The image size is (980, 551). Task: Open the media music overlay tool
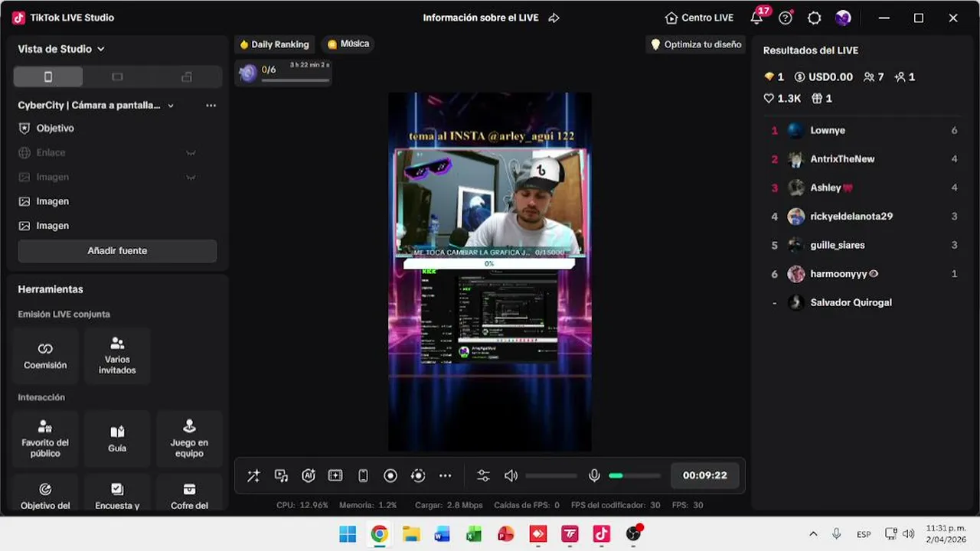click(281, 476)
